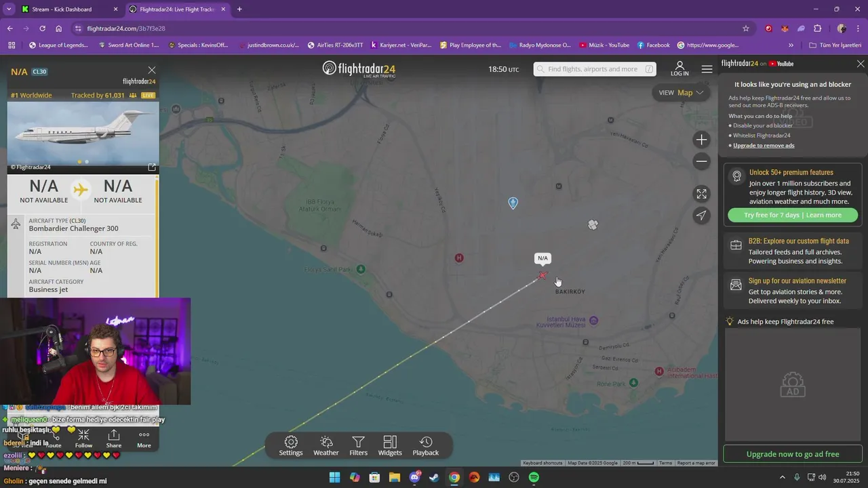Open B2B custom flight data offer

pyautogui.click(x=793, y=251)
